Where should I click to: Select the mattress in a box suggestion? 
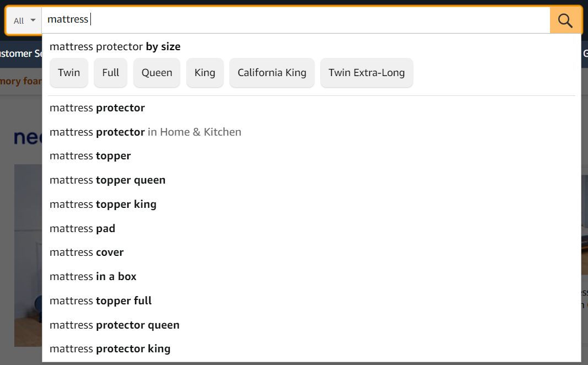point(93,277)
